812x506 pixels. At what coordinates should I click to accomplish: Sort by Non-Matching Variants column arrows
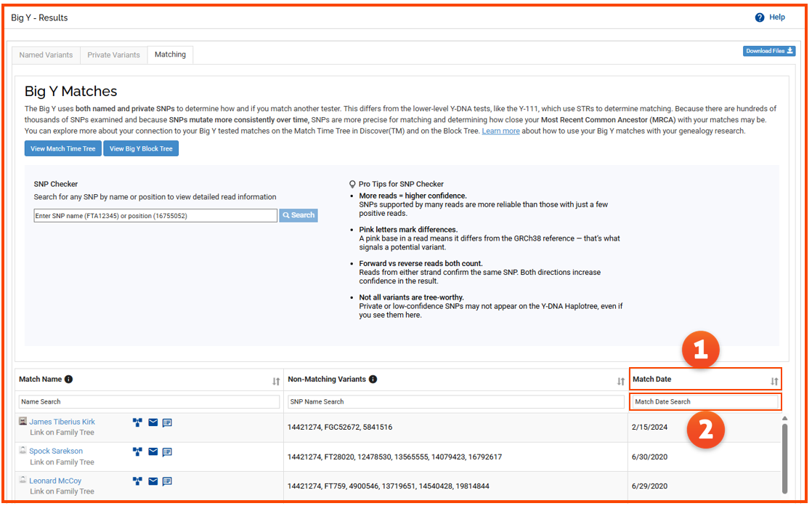tap(621, 382)
